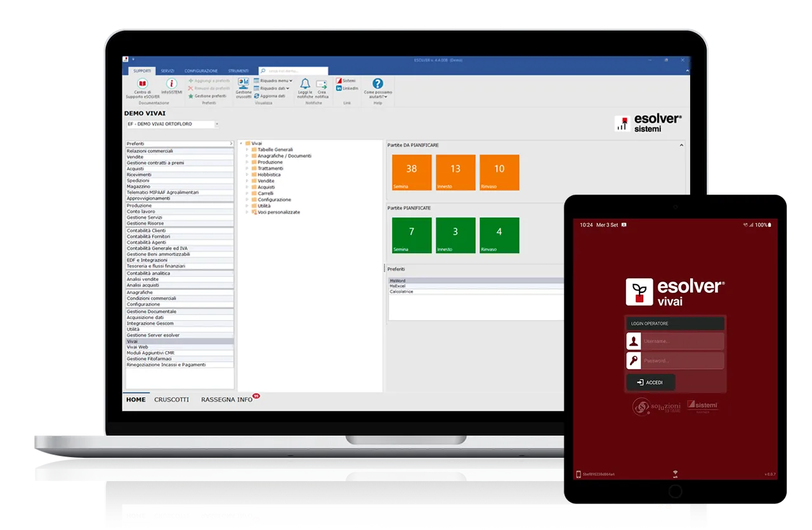
Task: Expand the Tabelle Generali tree folder
Action: pyautogui.click(x=247, y=150)
